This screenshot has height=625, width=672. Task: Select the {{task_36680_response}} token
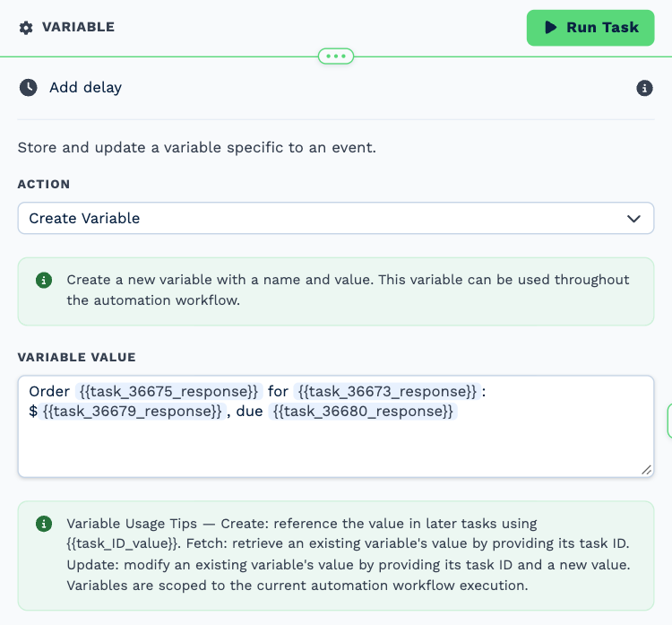pos(363,411)
